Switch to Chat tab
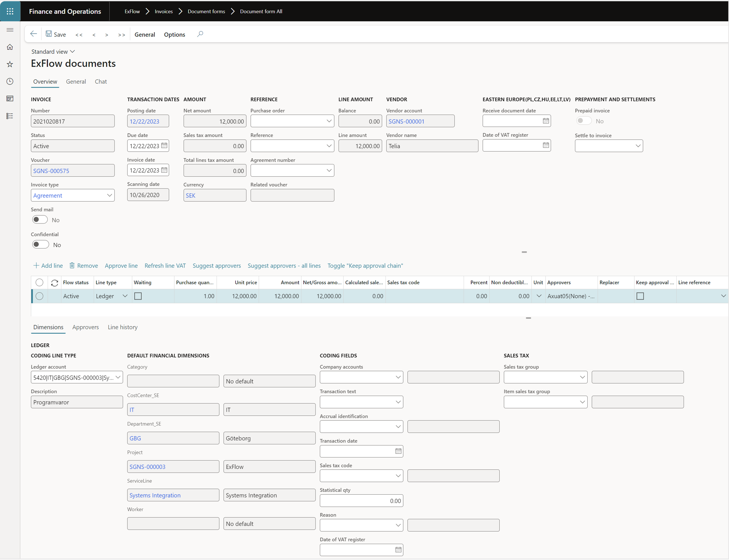Viewport: 729px width, 560px height. pyautogui.click(x=101, y=82)
